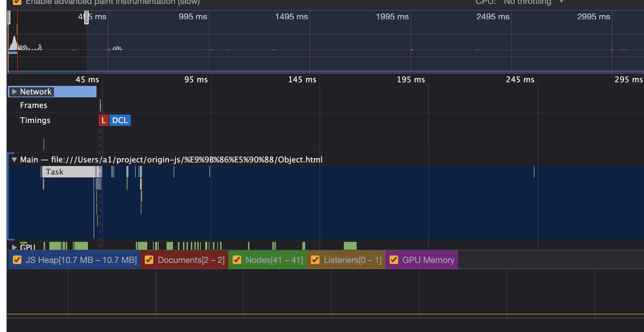Collapse the Main thread track

tap(14, 160)
